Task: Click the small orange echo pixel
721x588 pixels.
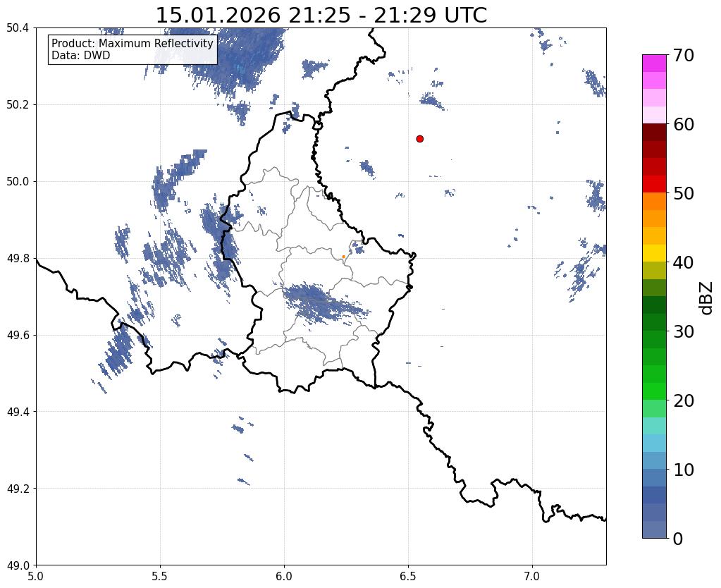Action: point(343,257)
